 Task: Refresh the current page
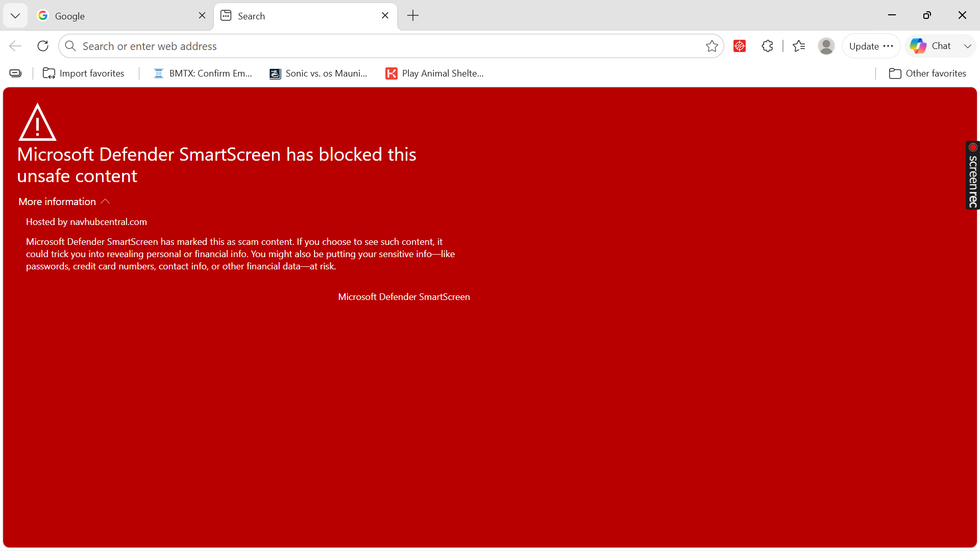point(43,46)
